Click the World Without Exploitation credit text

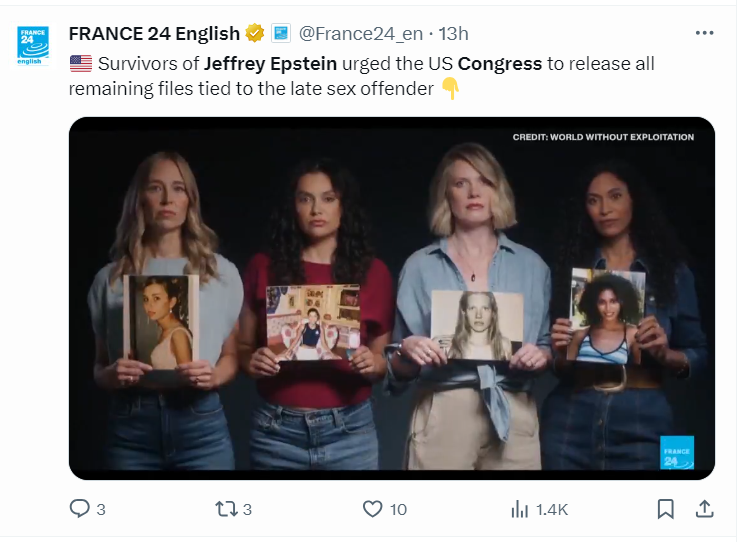click(603, 137)
